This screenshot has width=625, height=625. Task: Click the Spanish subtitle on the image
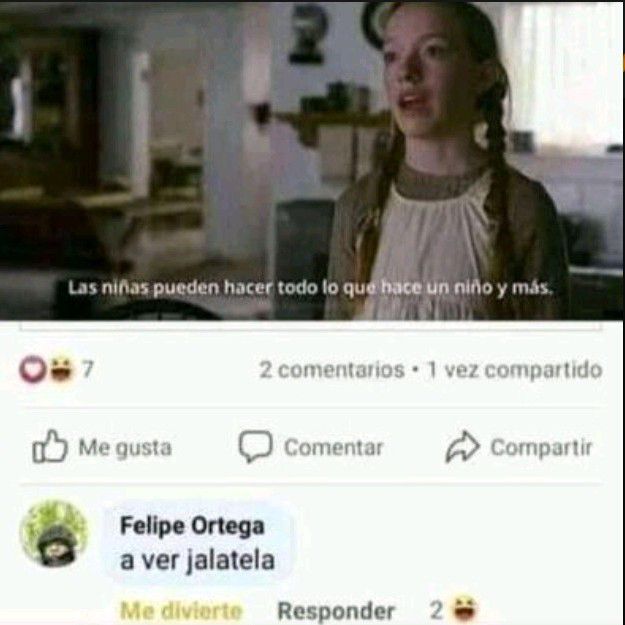pos(311,287)
